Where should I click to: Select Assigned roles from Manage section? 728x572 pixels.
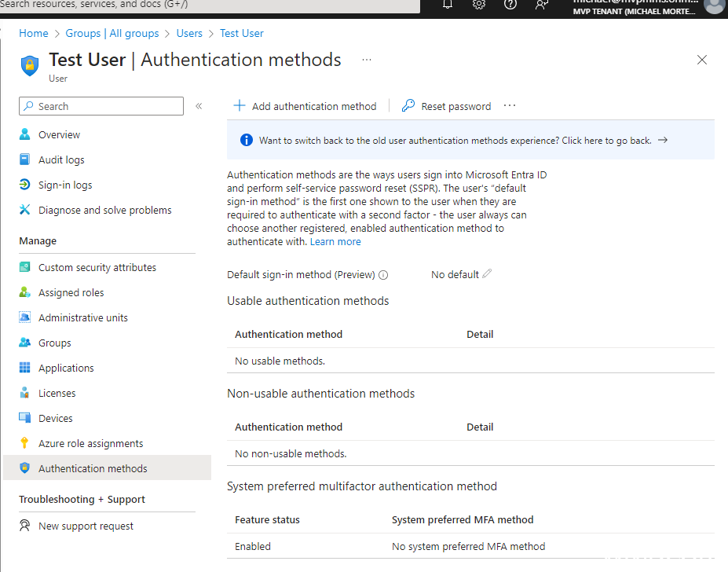71,293
